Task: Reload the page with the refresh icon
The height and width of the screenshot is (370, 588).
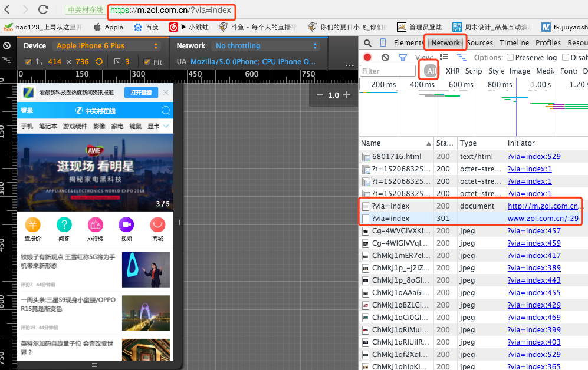Action: (x=43, y=9)
